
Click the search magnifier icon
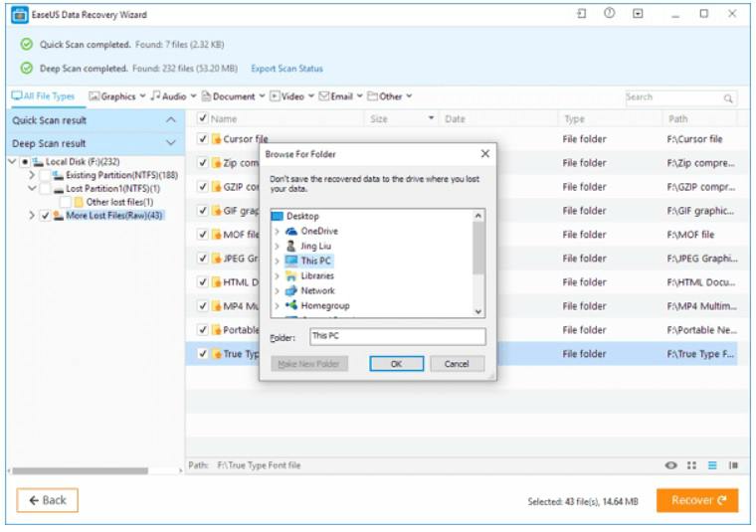(728, 97)
